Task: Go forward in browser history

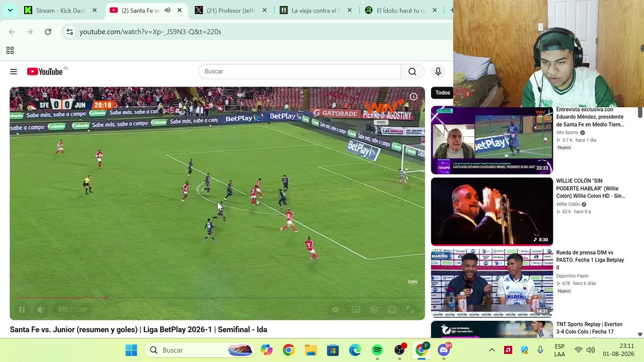Action: (x=30, y=32)
